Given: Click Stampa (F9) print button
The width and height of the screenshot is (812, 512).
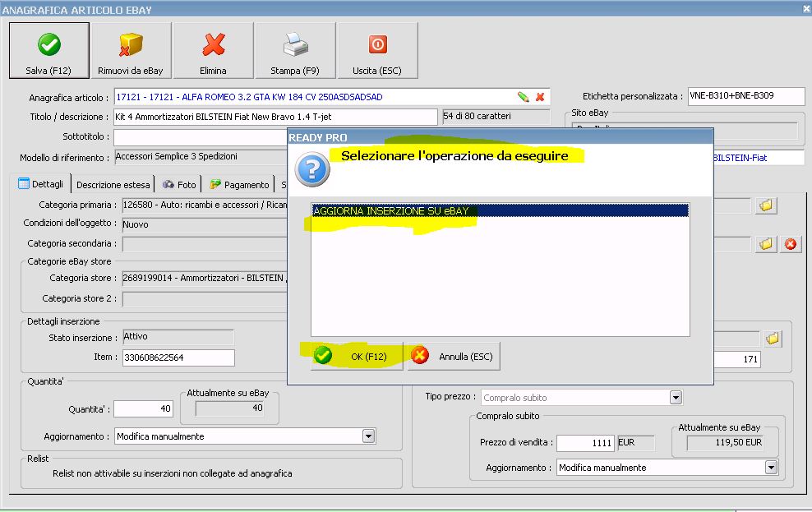Looking at the screenshot, I should [295, 51].
